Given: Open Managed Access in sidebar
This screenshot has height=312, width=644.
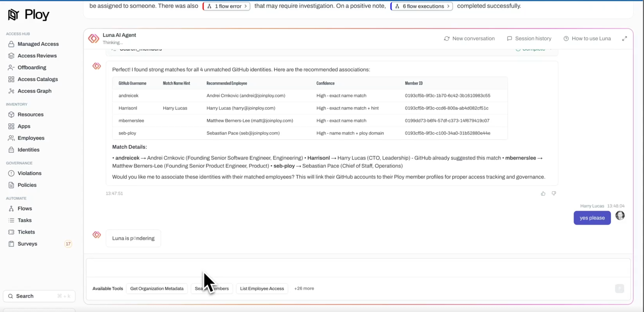Looking at the screenshot, I should pyautogui.click(x=38, y=44).
